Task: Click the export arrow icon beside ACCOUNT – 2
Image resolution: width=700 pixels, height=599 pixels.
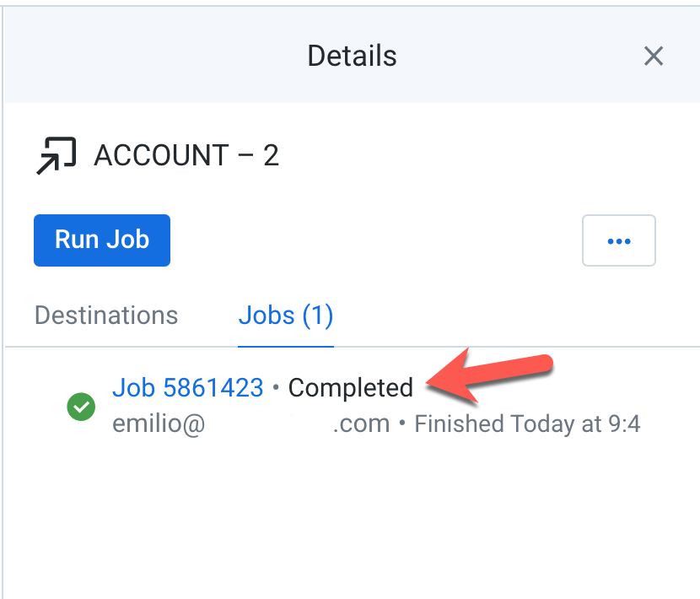Action: tap(57, 155)
